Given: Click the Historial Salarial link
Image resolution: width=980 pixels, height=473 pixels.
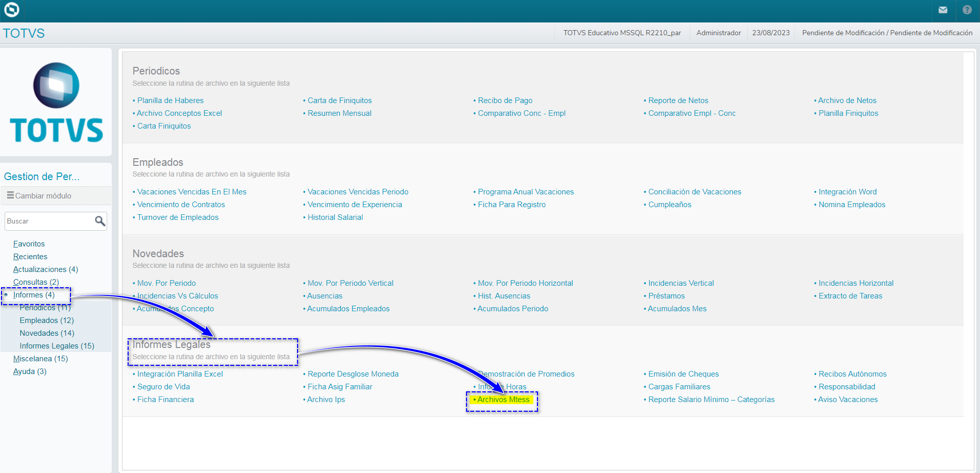Looking at the screenshot, I should (335, 217).
